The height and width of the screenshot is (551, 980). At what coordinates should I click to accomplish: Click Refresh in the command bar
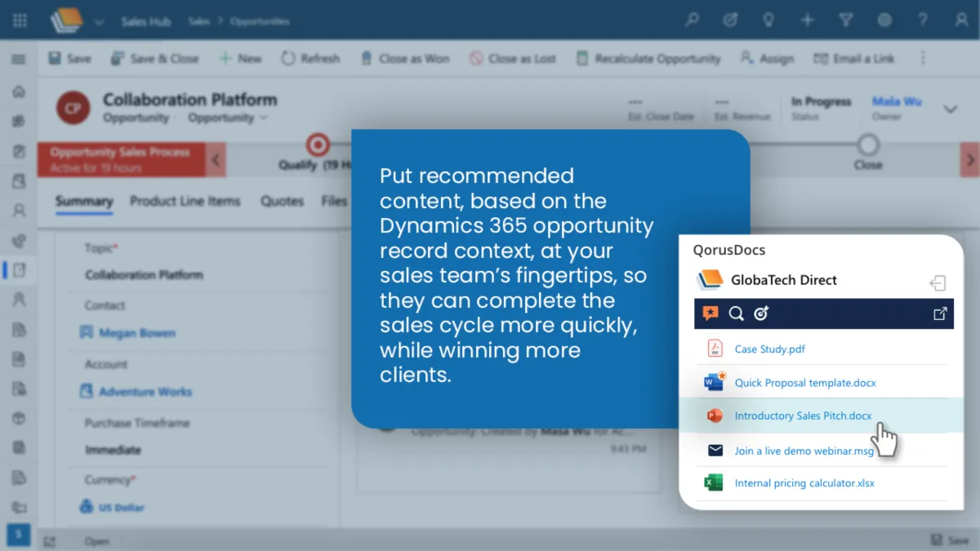click(310, 59)
